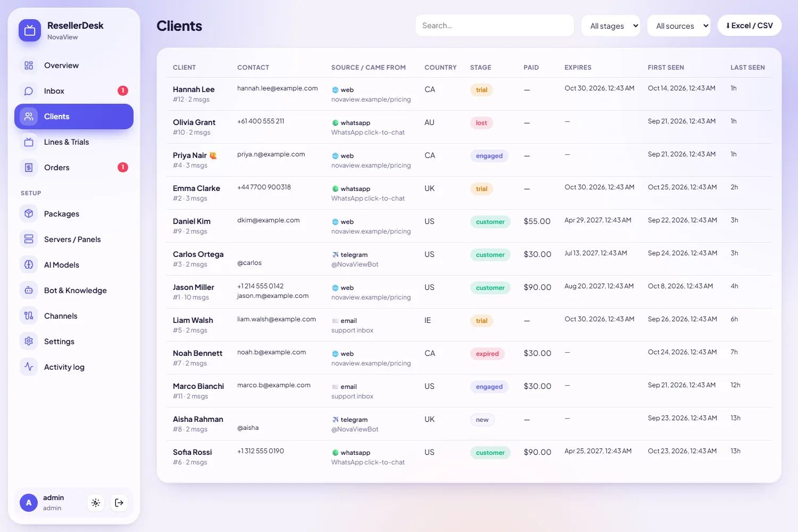Image resolution: width=798 pixels, height=532 pixels.
Task: Click the Inbox unread badge
Action: [123, 91]
